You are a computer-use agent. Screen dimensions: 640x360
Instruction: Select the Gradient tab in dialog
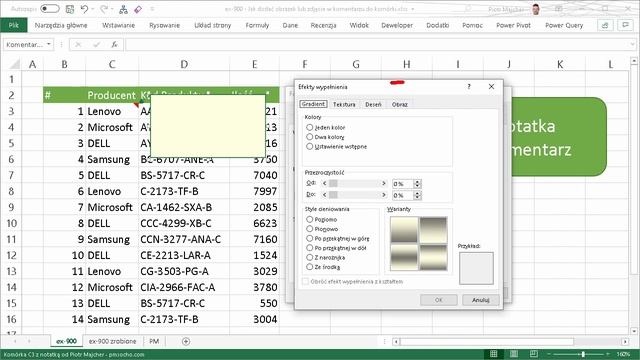[313, 104]
